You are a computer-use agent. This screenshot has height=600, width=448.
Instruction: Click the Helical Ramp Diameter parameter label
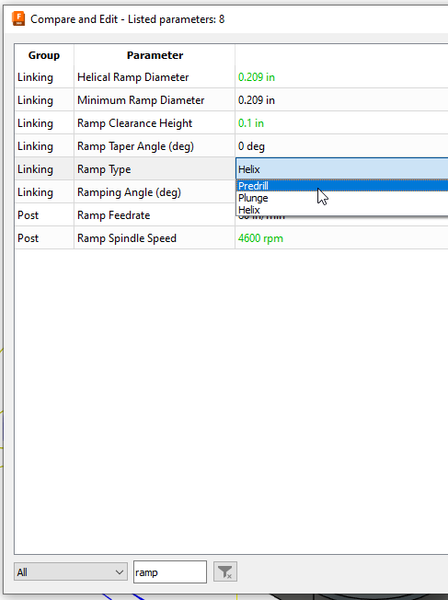[x=133, y=77]
